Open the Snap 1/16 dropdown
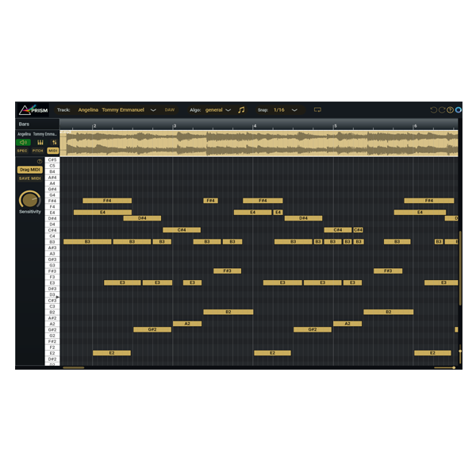 click(294, 110)
